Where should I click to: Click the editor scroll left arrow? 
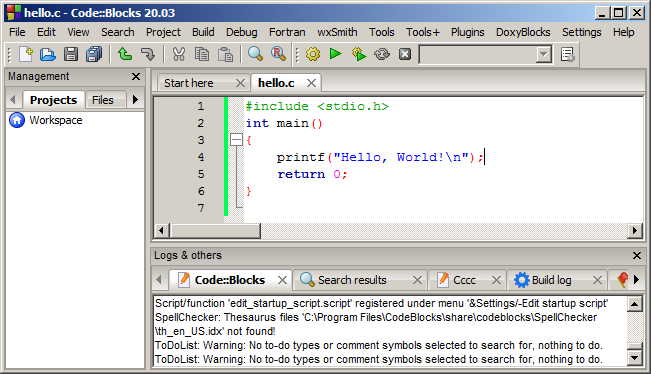(162, 230)
